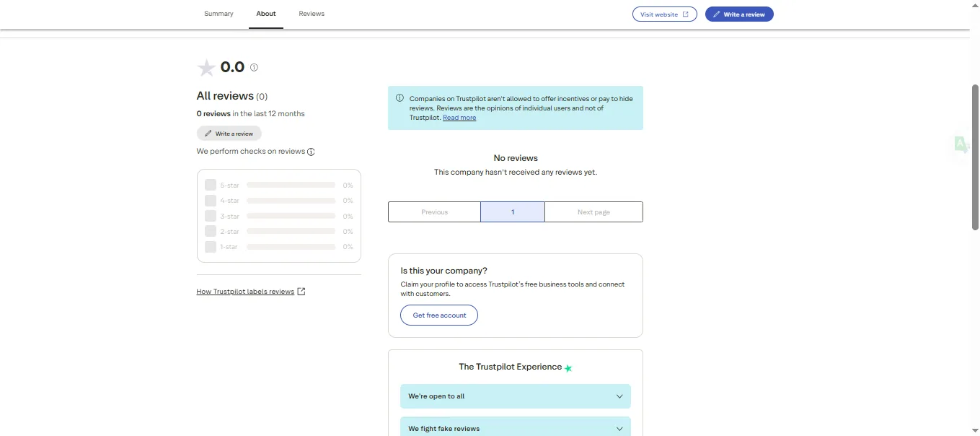
Task: Select the About tab
Action: [x=266, y=14]
